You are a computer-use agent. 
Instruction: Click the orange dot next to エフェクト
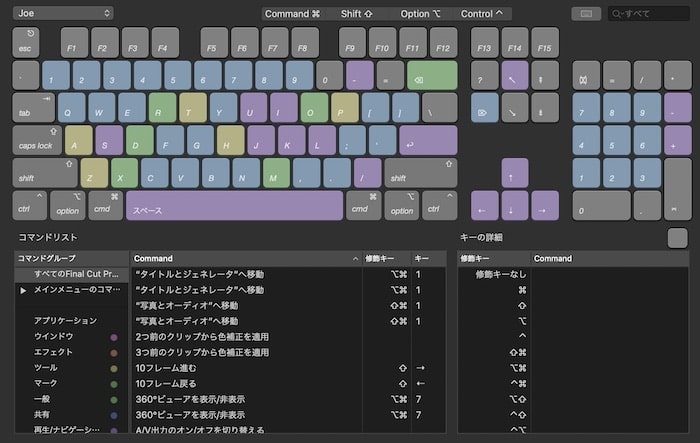point(114,353)
